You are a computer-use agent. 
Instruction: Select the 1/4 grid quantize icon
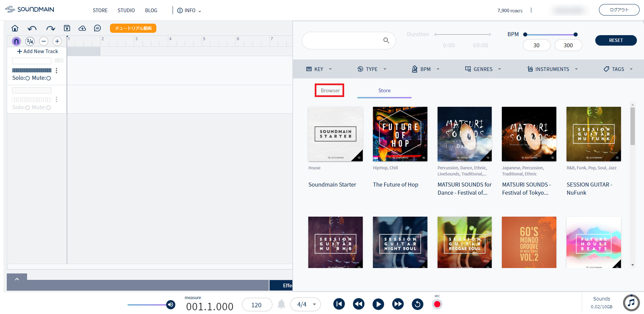(30, 41)
